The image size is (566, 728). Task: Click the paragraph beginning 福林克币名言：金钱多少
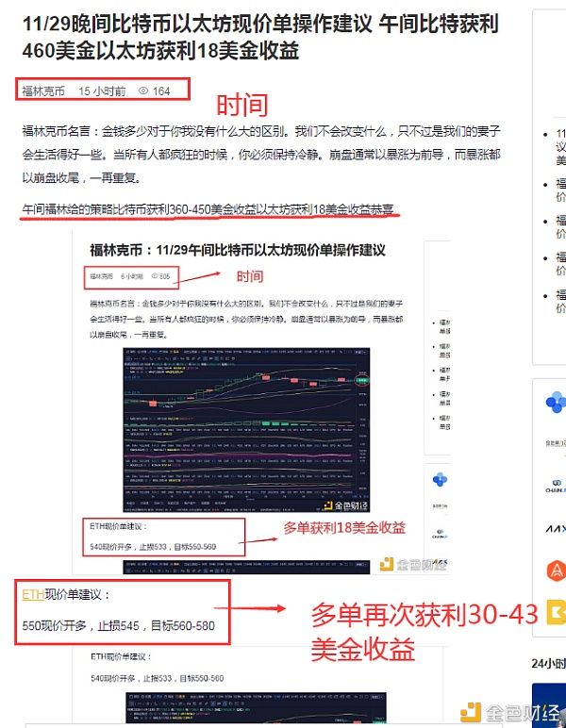coord(261,155)
